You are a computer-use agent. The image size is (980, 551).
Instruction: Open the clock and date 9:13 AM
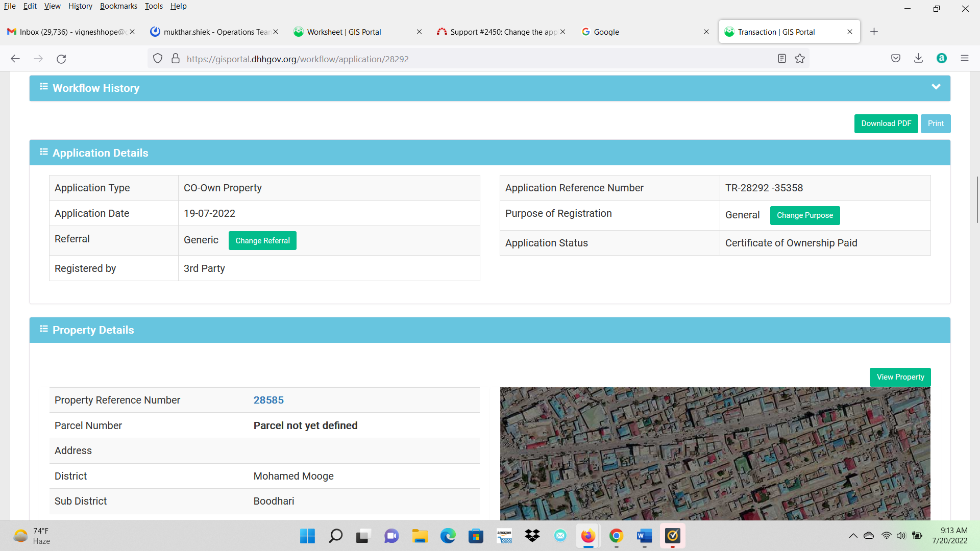(950, 536)
